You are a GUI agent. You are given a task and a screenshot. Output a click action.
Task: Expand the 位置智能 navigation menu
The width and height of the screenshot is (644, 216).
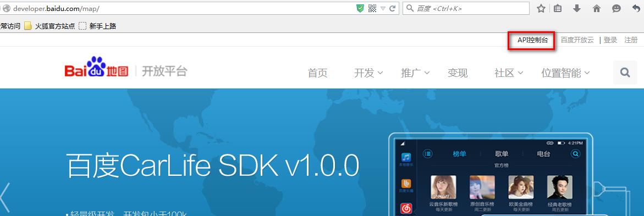pyautogui.click(x=565, y=73)
